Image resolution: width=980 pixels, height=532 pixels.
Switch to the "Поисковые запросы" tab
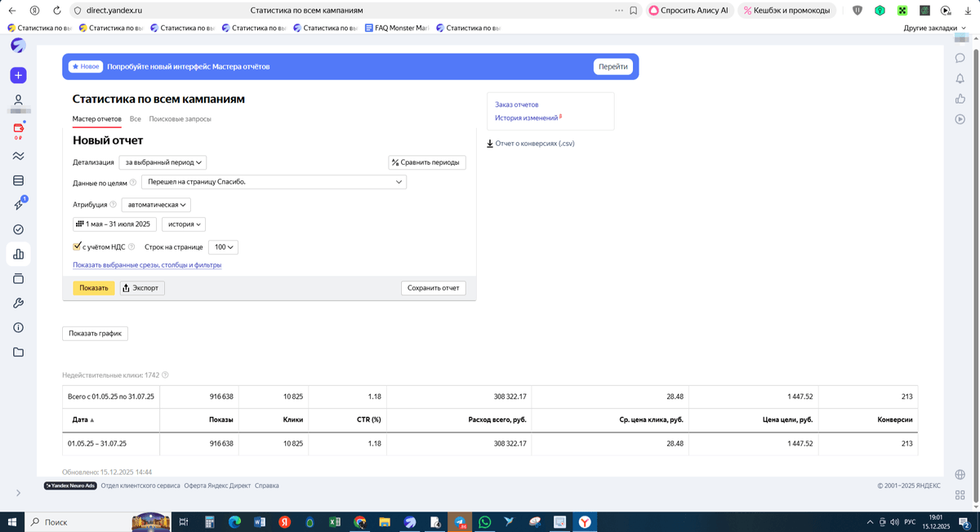[180, 119]
